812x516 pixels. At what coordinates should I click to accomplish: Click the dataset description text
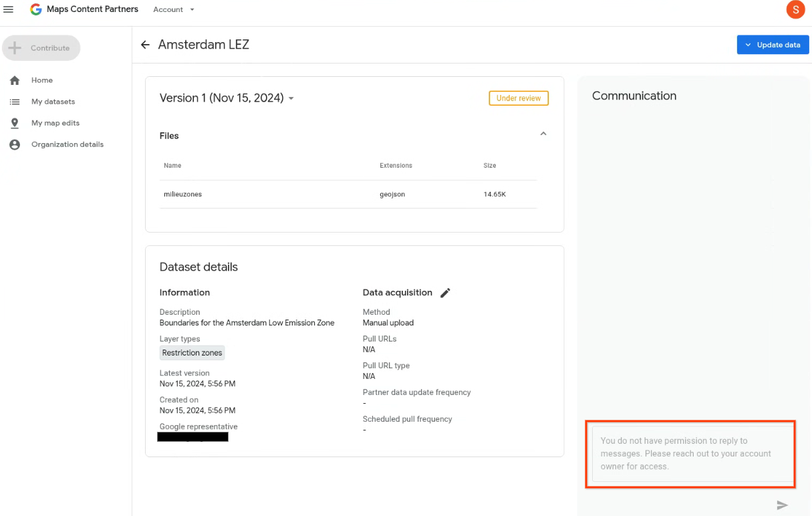click(247, 323)
